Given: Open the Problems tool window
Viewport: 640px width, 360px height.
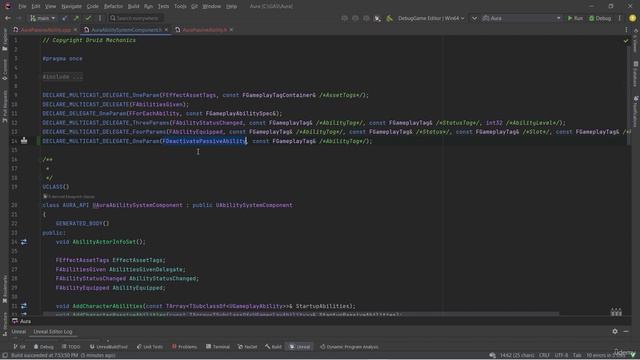Looking at the screenshot, I should click(184, 347).
